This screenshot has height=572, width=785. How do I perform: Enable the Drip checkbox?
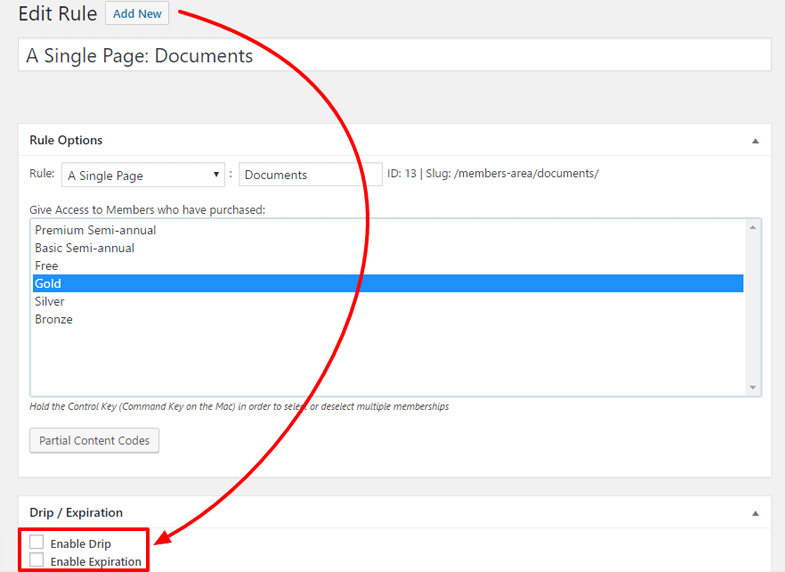37,543
